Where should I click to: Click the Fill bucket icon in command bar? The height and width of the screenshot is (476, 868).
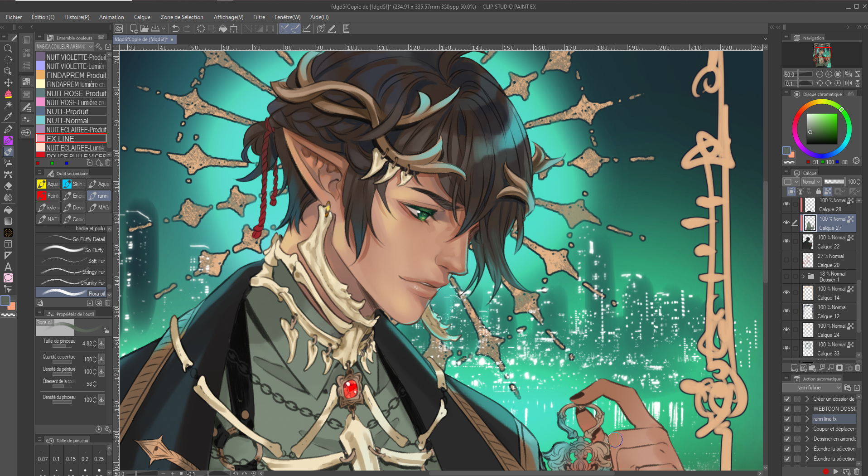pyautogui.click(x=223, y=29)
